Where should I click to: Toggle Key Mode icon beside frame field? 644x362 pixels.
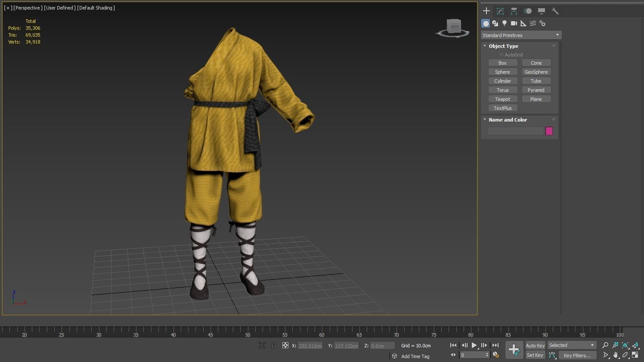pyautogui.click(x=453, y=355)
